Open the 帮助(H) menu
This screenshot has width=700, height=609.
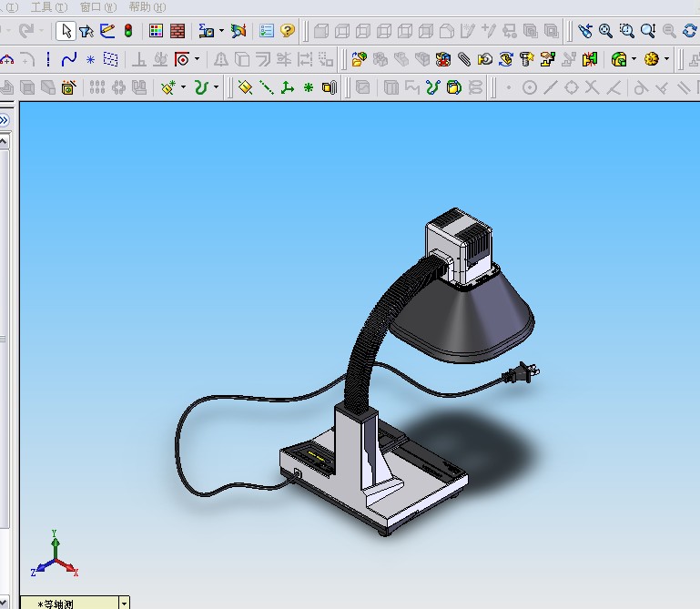[x=147, y=7]
